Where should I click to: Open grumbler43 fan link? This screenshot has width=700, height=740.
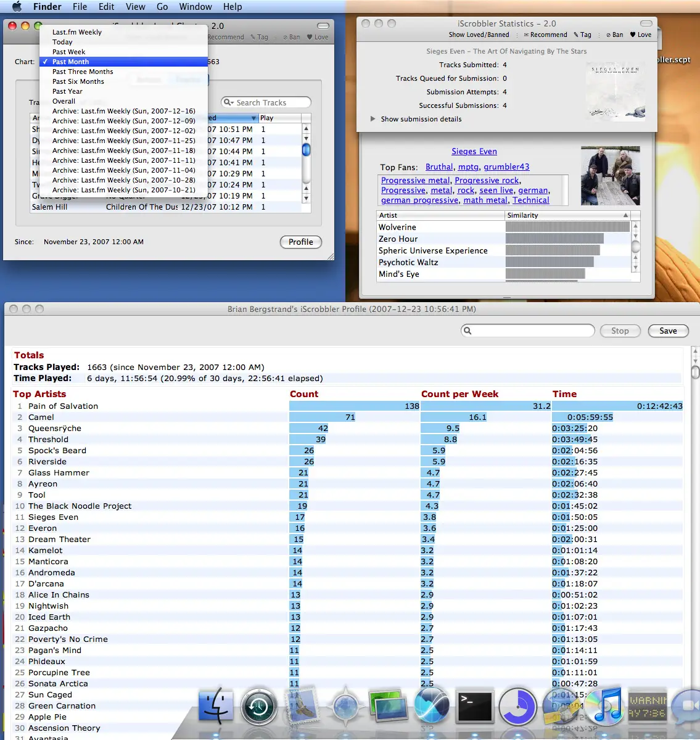(506, 166)
